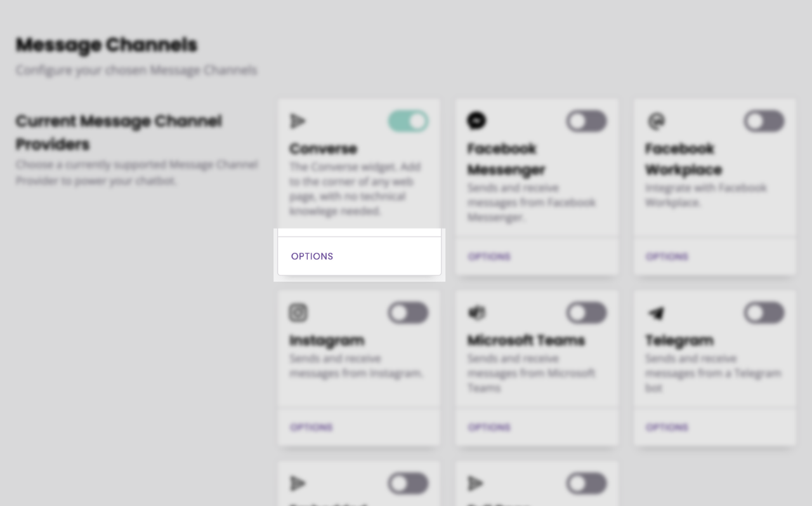Click the Instagram camera logo icon
Image resolution: width=812 pixels, height=506 pixels.
(x=298, y=312)
